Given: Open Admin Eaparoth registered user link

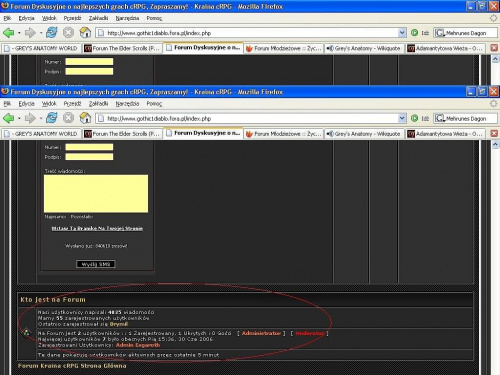Looking at the screenshot, I should click(x=138, y=345).
